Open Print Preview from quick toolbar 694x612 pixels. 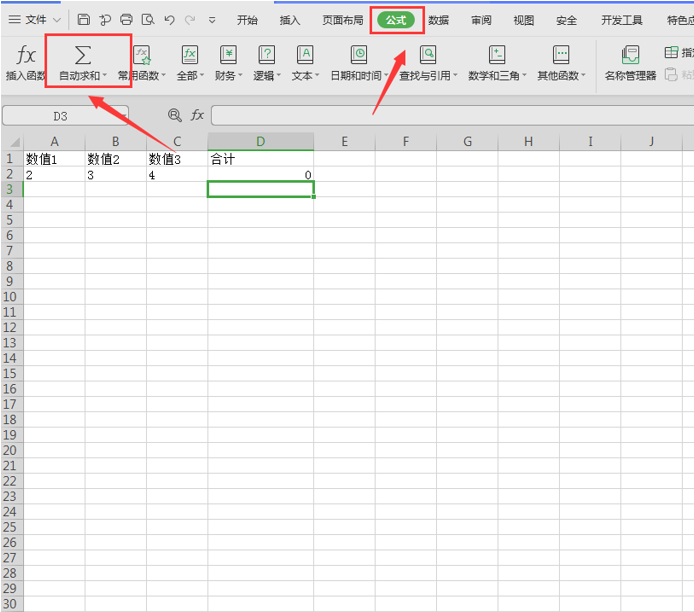coord(147,19)
